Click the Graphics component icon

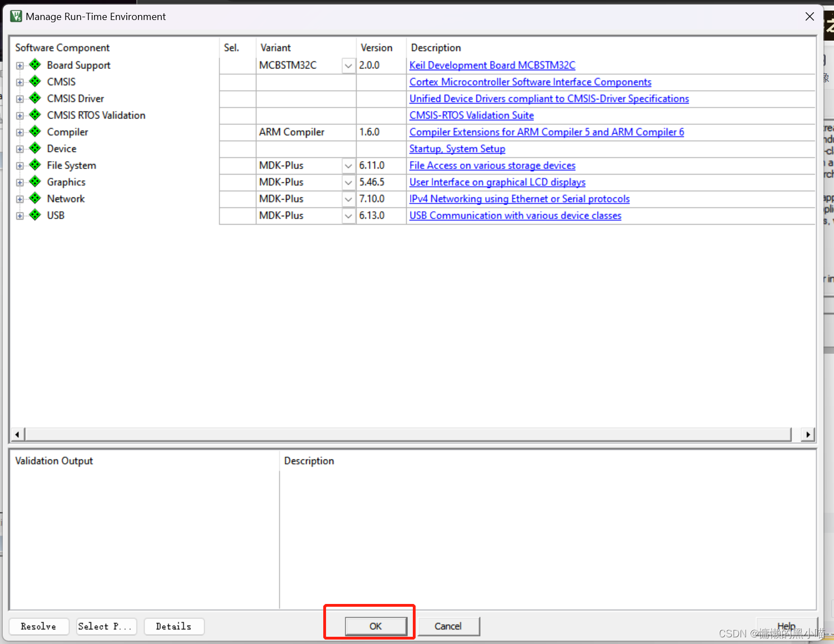[35, 182]
